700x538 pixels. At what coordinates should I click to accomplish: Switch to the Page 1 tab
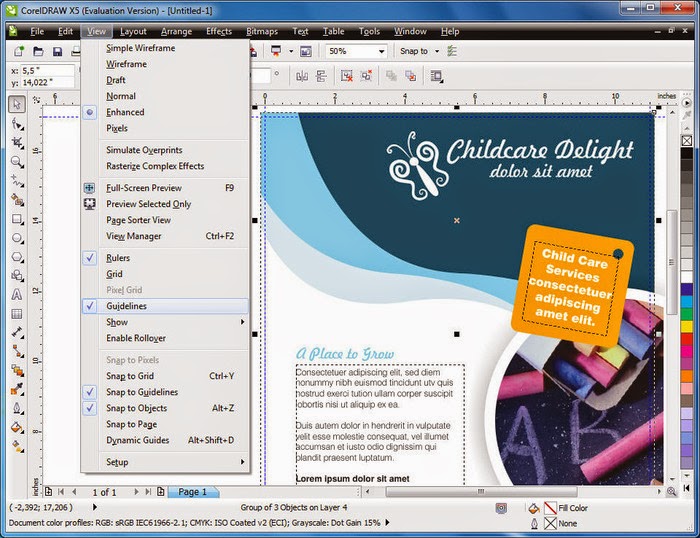(x=192, y=492)
